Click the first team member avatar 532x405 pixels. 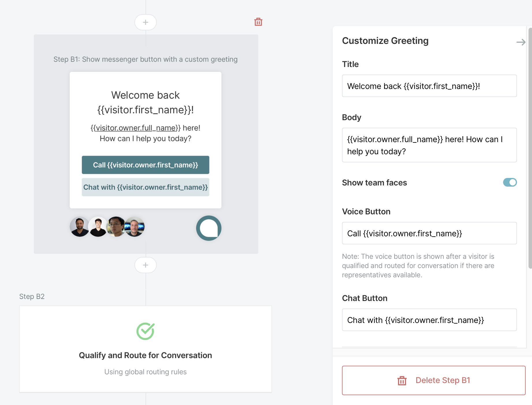(x=79, y=227)
